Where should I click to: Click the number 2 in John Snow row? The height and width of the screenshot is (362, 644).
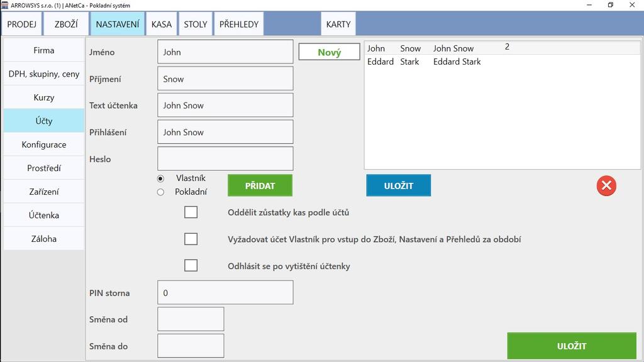pos(508,47)
